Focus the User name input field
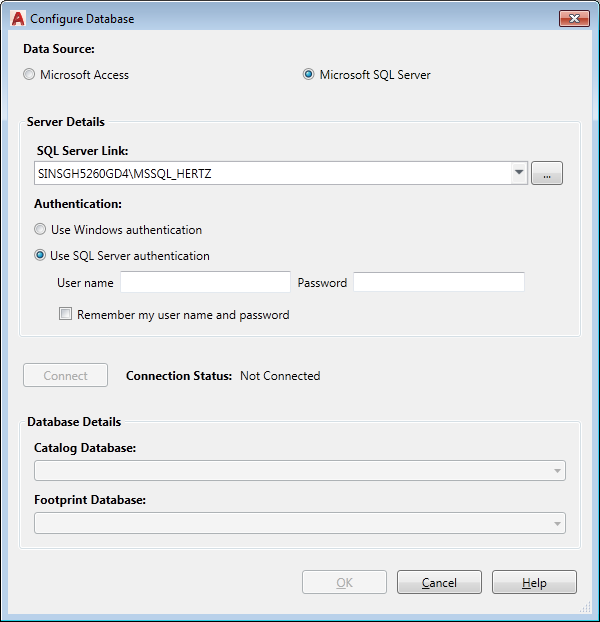Viewport: 600px width, 622px height. [205, 282]
